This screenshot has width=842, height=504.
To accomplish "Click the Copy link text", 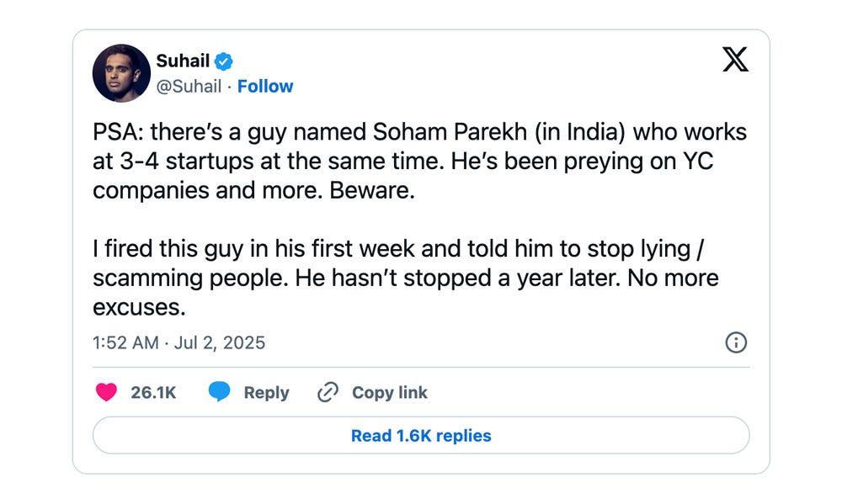I will tap(390, 392).
